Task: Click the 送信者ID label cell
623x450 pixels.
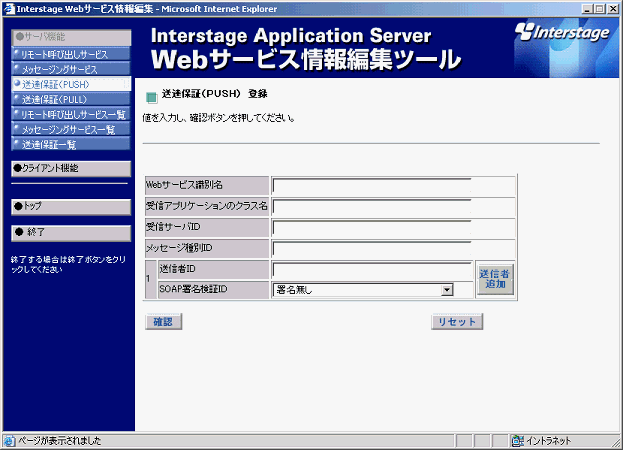Action: pos(214,270)
